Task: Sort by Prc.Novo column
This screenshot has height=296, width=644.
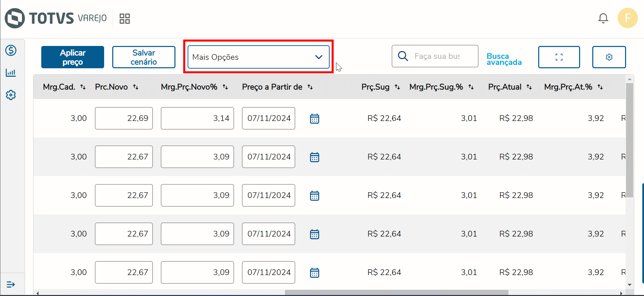Action: point(136,87)
